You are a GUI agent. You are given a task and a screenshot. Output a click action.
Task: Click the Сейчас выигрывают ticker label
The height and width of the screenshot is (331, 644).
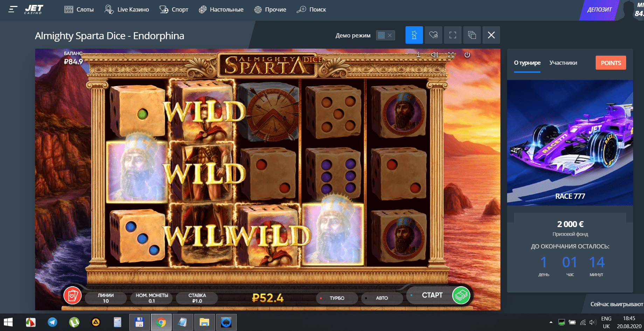click(x=617, y=304)
